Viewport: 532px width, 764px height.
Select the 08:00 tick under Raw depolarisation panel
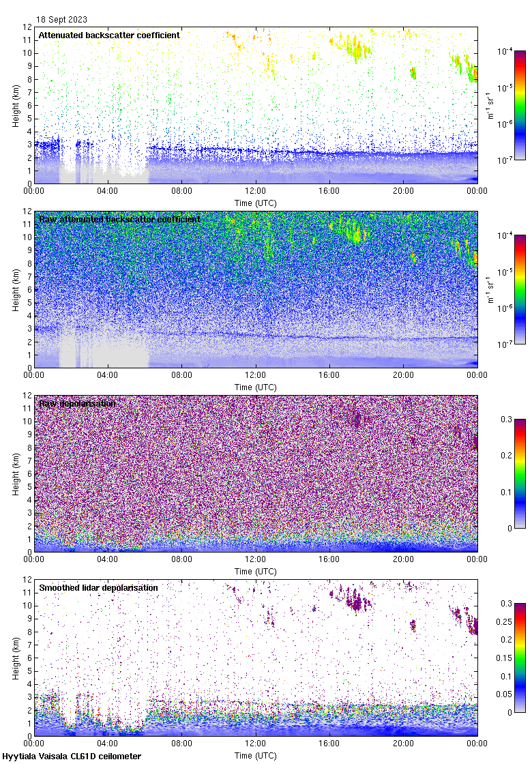point(182,561)
